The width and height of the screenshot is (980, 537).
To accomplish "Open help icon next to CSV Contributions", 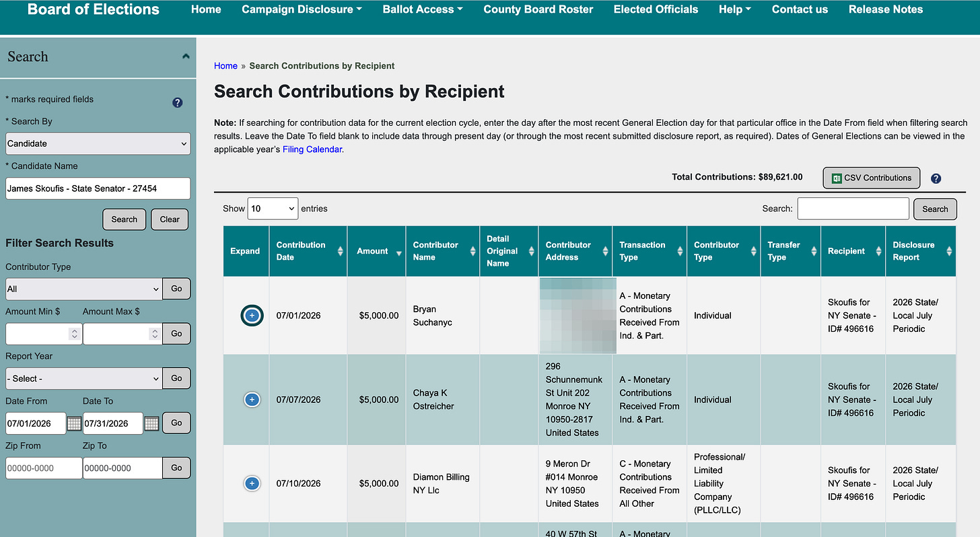I will (936, 178).
